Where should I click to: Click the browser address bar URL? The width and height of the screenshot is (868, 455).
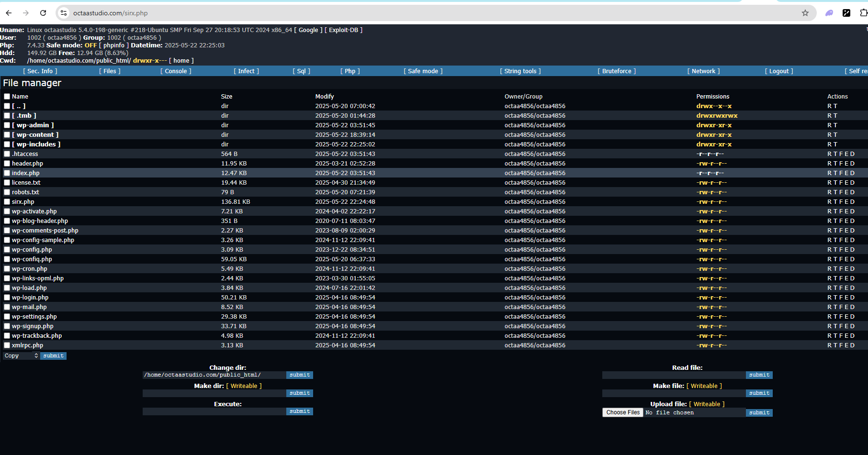pyautogui.click(x=110, y=13)
